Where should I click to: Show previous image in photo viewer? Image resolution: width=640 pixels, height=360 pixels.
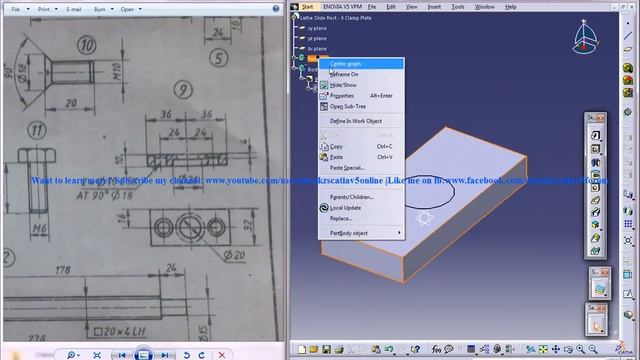[121, 355]
